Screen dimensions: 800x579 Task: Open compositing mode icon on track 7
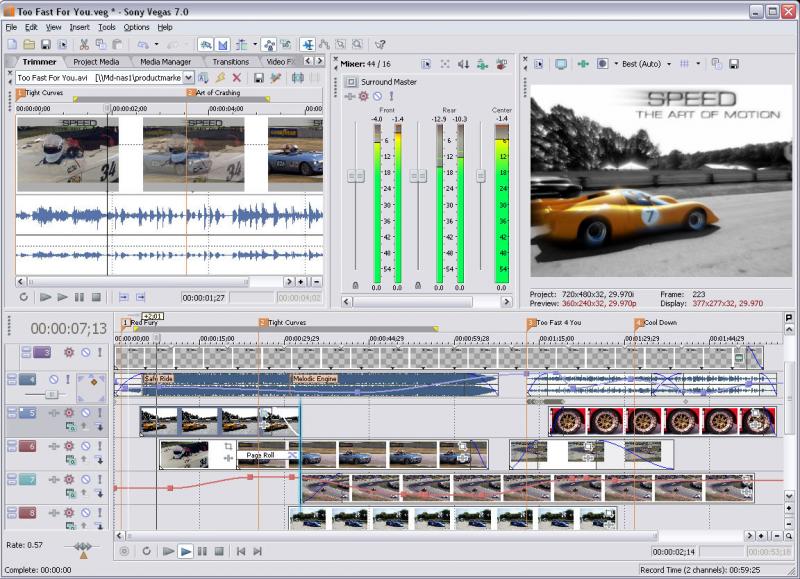tap(70, 493)
